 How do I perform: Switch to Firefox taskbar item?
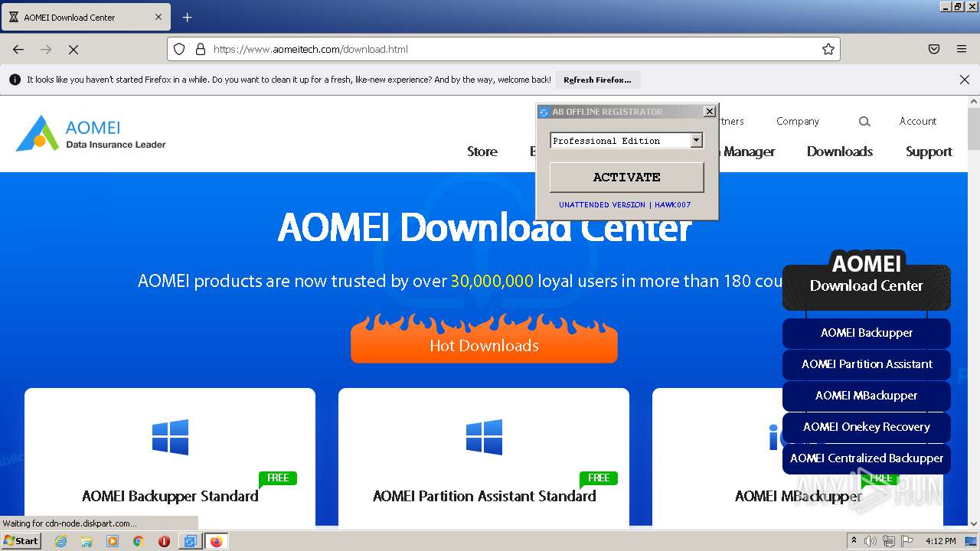point(216,541)
